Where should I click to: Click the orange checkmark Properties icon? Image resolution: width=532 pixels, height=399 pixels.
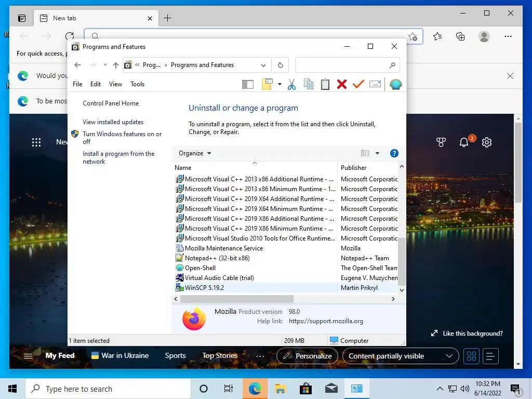[x=358, y=84]
